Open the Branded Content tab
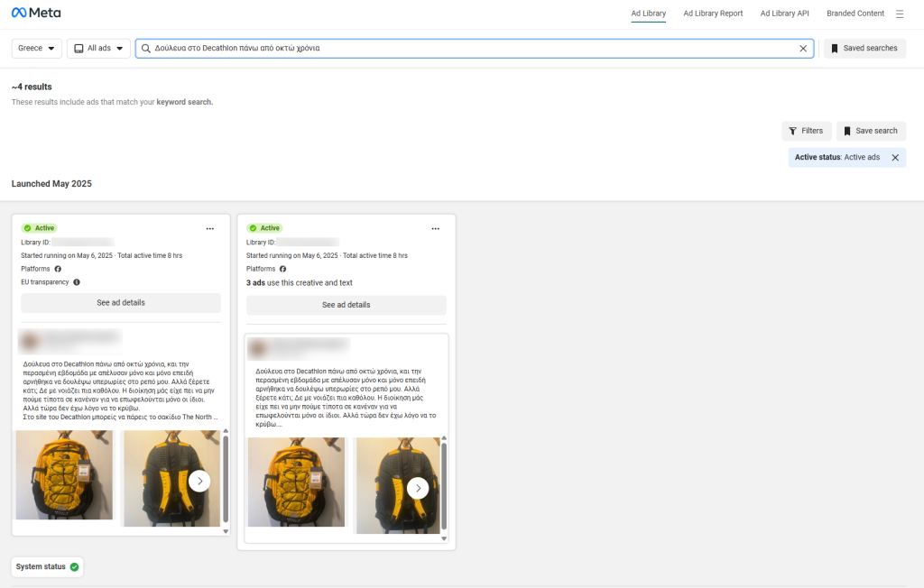Viewport: 924px width, 588px height. click(855, 14)
